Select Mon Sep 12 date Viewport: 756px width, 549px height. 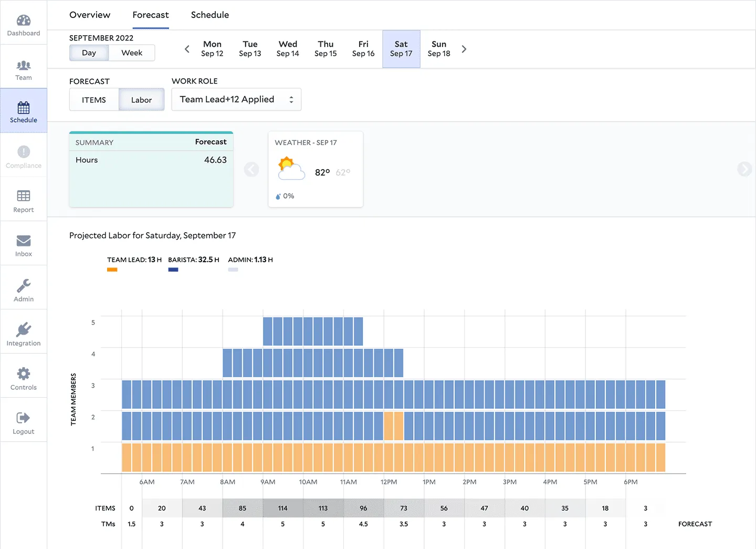click(212, 49)
